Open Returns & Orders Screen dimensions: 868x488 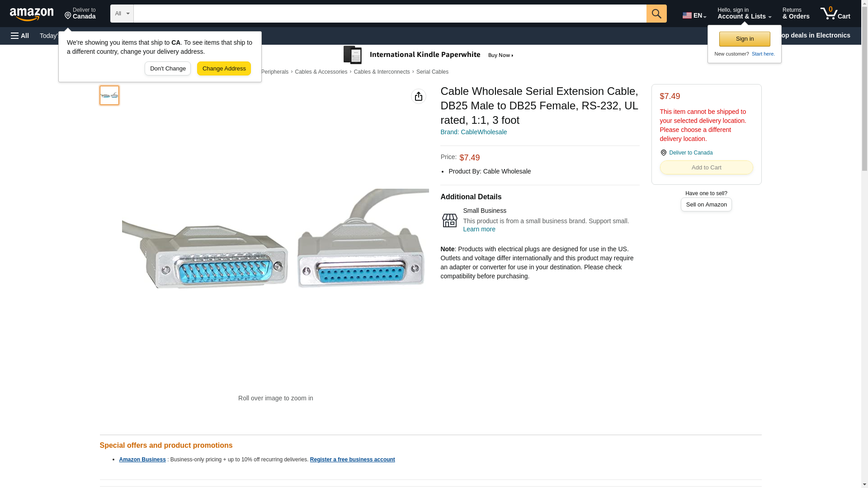pos(796,14)
